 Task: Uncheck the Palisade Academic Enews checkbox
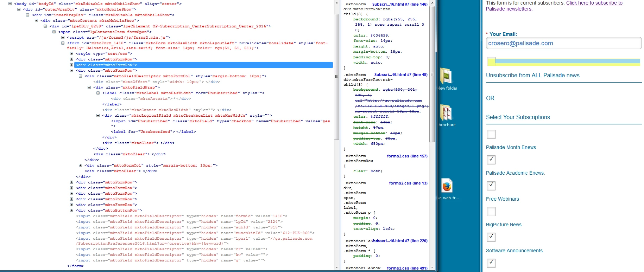(491, 160)
